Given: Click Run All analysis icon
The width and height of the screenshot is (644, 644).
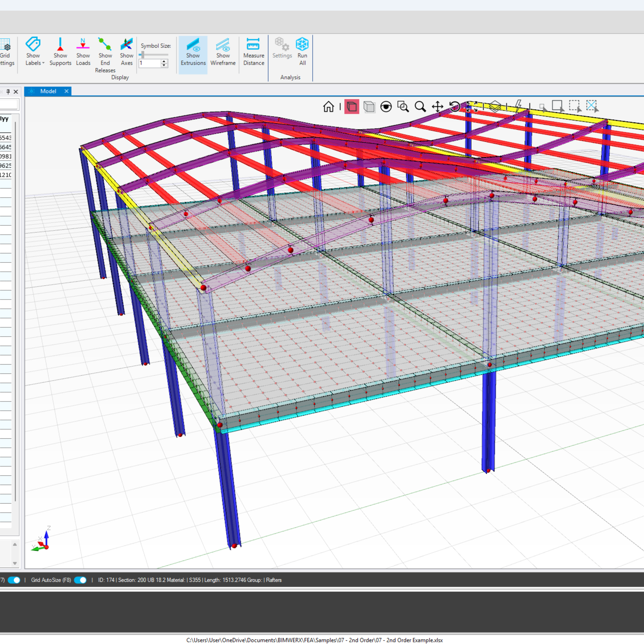Looking at the screenshot, I should pyautogui.click(x=302, y=52).
